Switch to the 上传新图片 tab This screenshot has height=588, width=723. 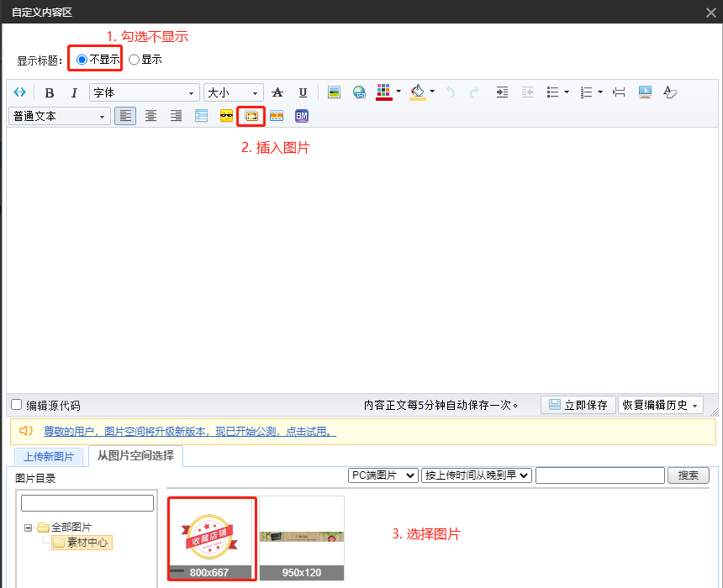coord(49,457)
